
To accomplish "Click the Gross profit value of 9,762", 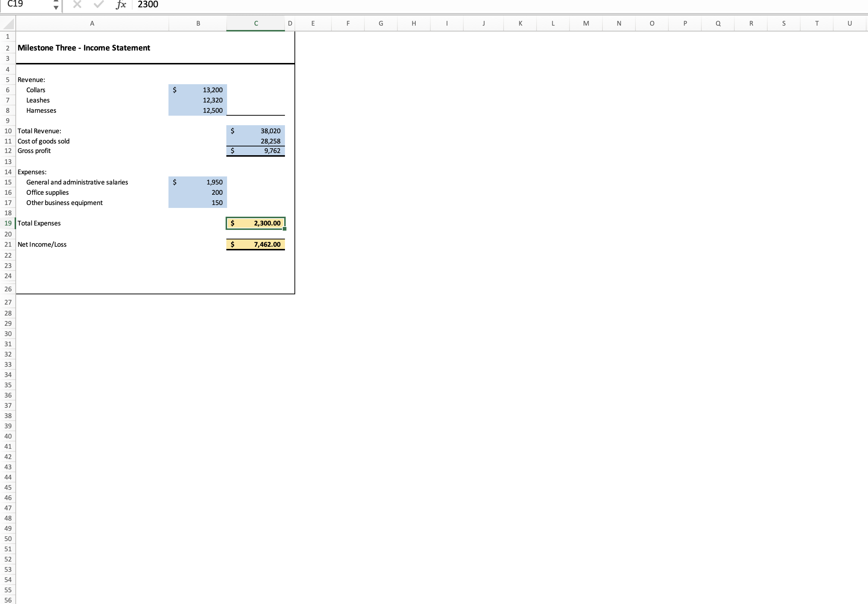I will (256, 150).
